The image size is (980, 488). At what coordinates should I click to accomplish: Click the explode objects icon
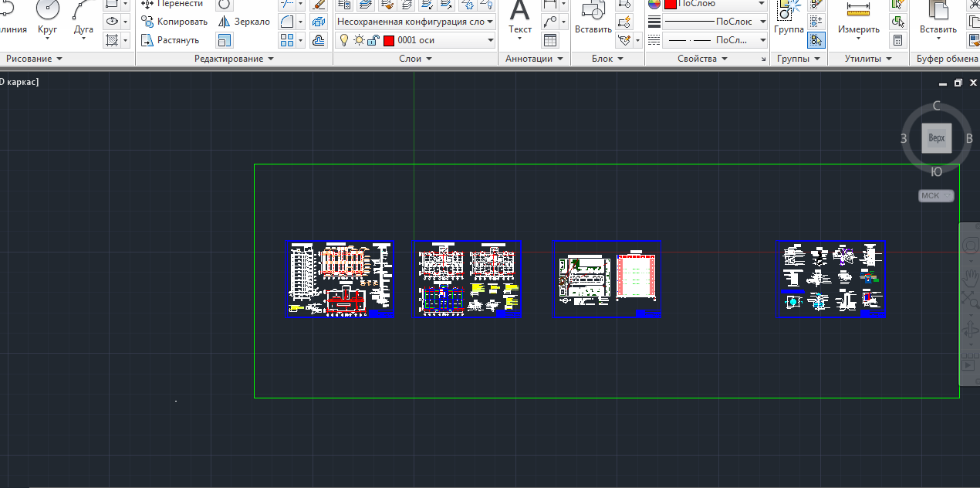coord(319,22)
